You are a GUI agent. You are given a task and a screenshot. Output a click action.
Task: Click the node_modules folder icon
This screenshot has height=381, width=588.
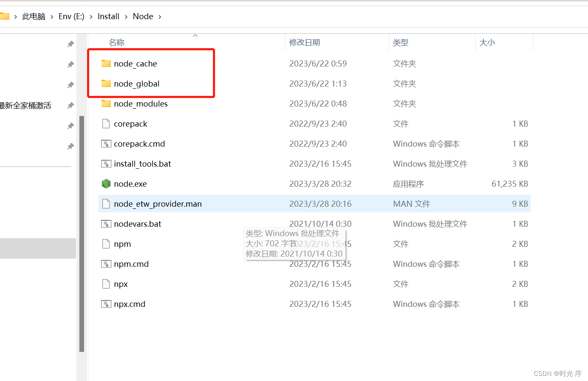(106, 104)
